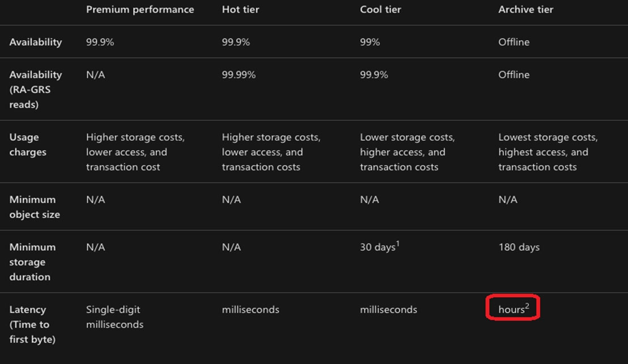This screenshot has width=628, height=364.
Task: Select the Hot tier column header
Action: click(x=240, y=10)
